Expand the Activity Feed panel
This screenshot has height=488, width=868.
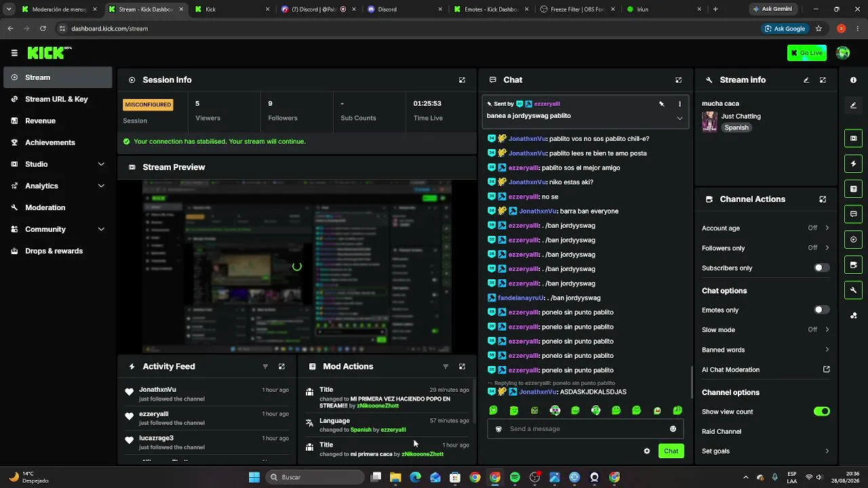281,367
